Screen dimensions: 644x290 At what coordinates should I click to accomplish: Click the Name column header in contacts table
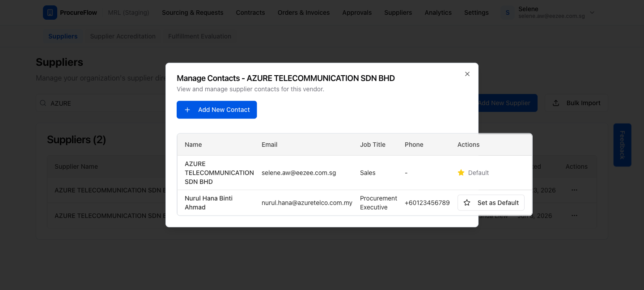193,145
